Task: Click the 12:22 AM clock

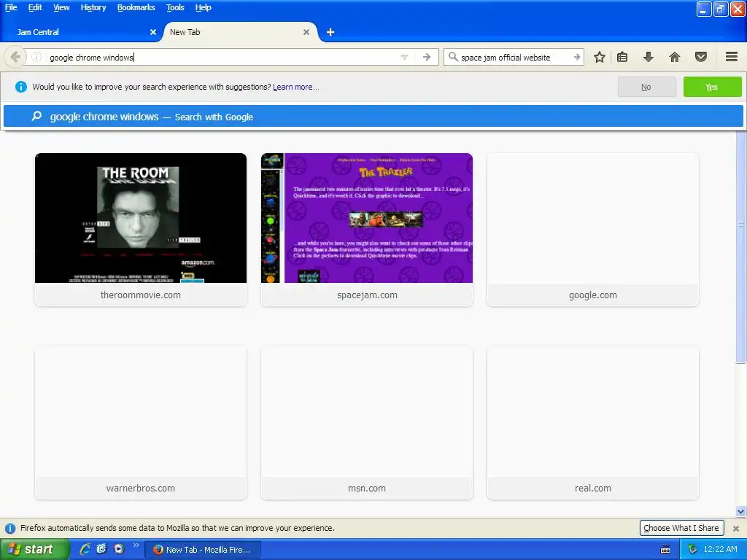Action: tap(720, 549)
